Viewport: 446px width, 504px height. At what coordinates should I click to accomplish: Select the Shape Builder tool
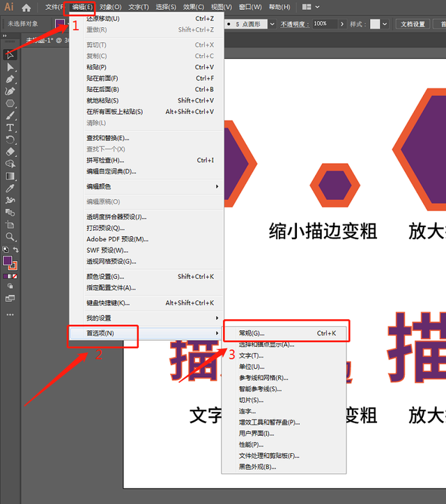click(x=10, y=164)
